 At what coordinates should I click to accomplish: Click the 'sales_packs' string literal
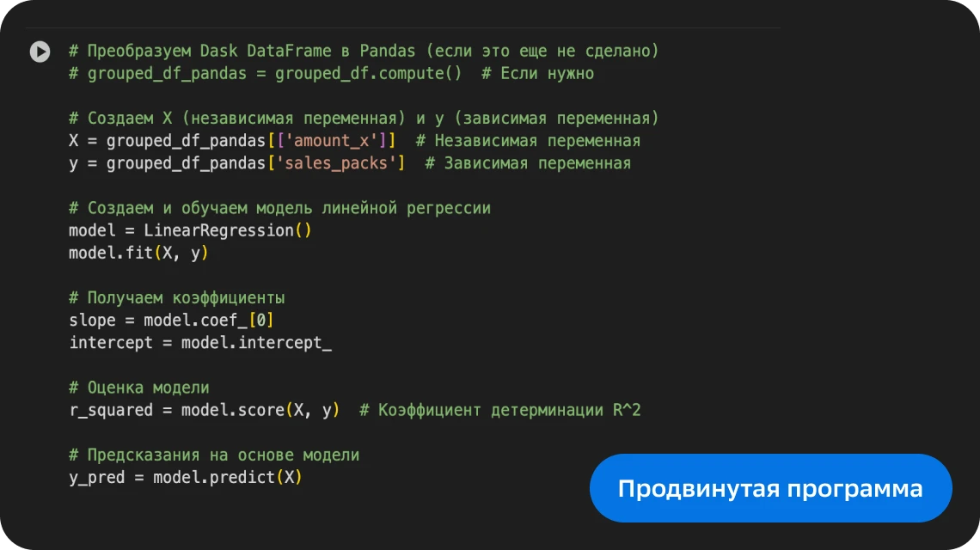[x=335, y=163]
